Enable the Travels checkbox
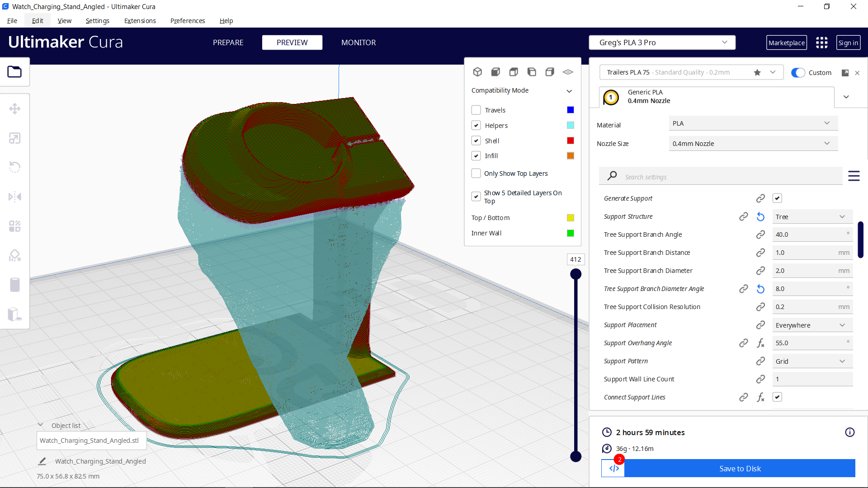The height and width of the screenshot is (488, 868). coord(476,110)
